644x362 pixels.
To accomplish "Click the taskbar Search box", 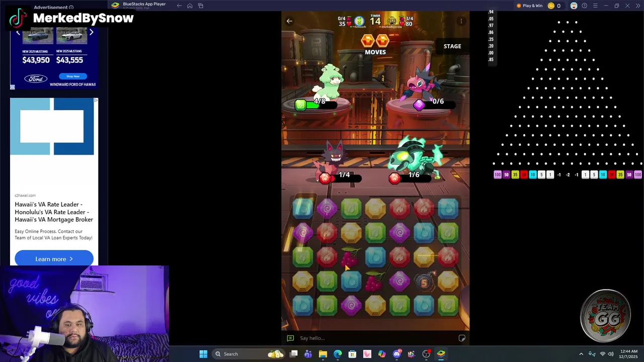I will pos(249,354).
